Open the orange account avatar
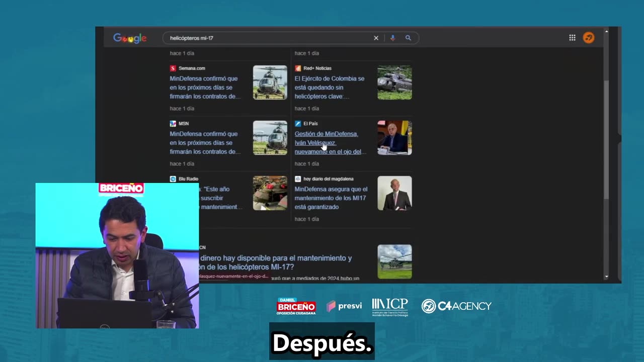Image resolution: width=644 pixels, height=362 pixels. coord(589,38)
